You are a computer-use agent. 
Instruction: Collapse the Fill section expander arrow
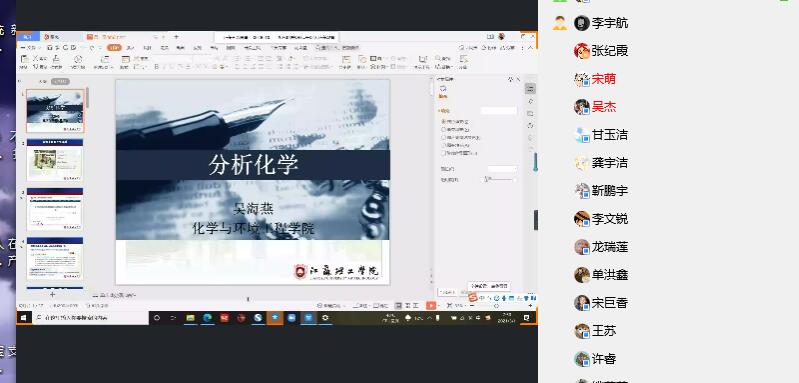tap(439, 111)
